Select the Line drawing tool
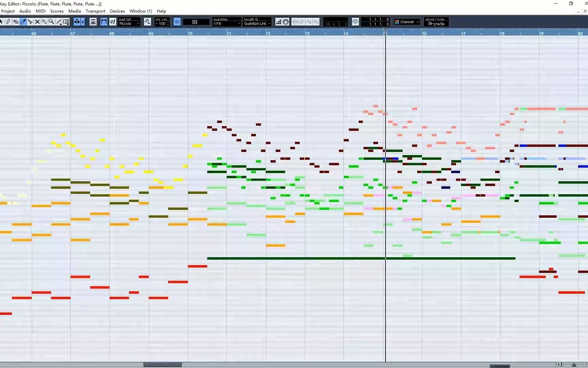The width and height of the screenshot is (588, 368). coord(59,22)
